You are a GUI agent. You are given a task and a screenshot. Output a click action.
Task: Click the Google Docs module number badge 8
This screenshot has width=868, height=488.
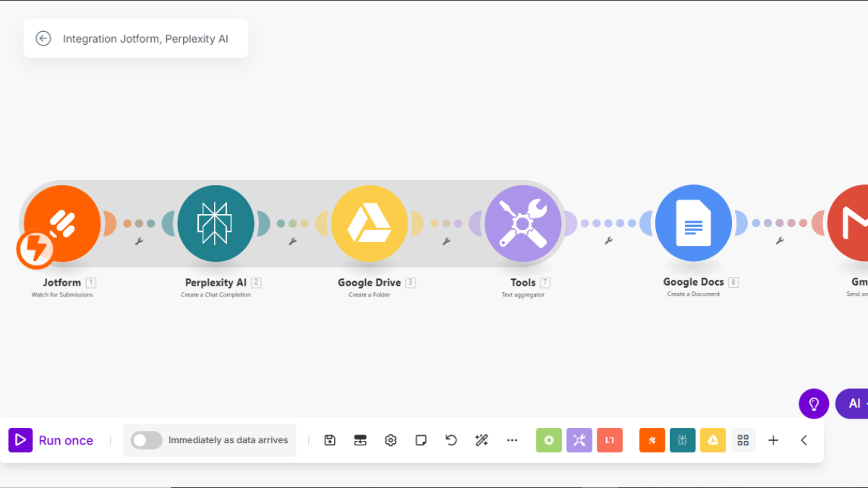pos(733,283)
